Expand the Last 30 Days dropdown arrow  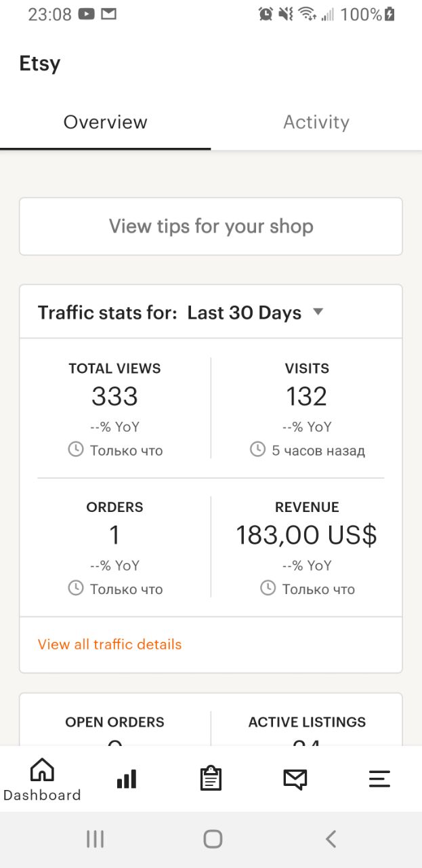click(318, 312)
